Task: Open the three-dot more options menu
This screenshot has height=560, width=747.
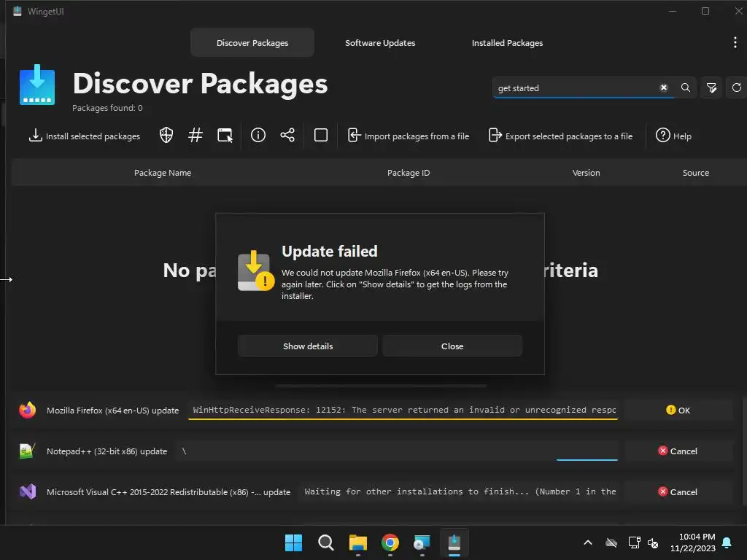Action: pos(735,42)
